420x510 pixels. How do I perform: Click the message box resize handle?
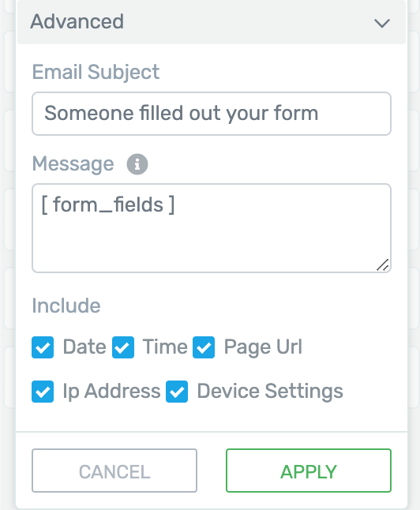coord(383,264)
